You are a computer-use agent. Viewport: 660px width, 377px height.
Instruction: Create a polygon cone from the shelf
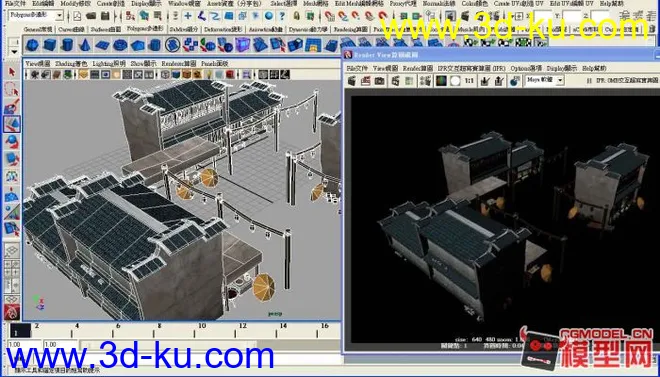click(85, 45)
